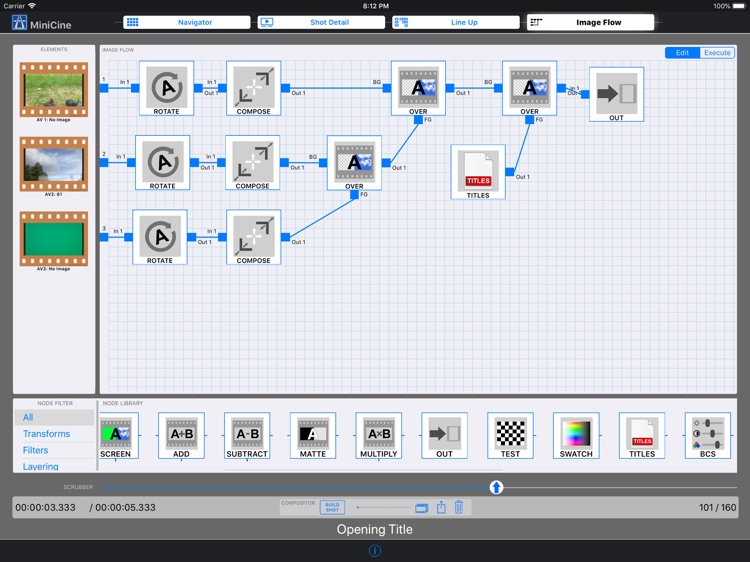Switch the flow to Execute mode
The height and width of the screenshot is (562, 750).
(717, 53)
